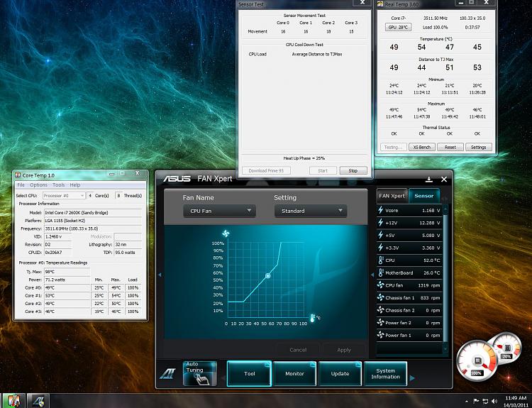532x408 pixels.
Task: Open the Fan Name CPU Fan dropdown
Action: pos(219,211)
